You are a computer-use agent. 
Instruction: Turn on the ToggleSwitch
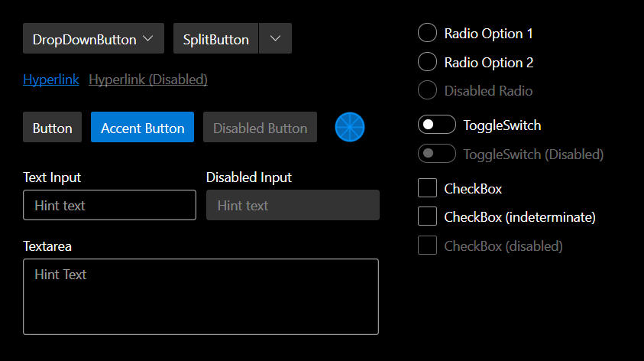coord(436,125)
